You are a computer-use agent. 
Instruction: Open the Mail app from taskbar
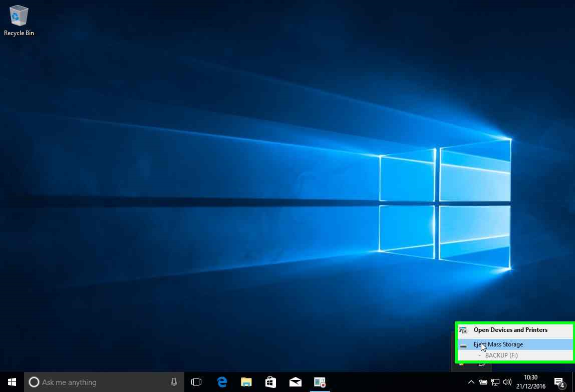pos(295,382)
